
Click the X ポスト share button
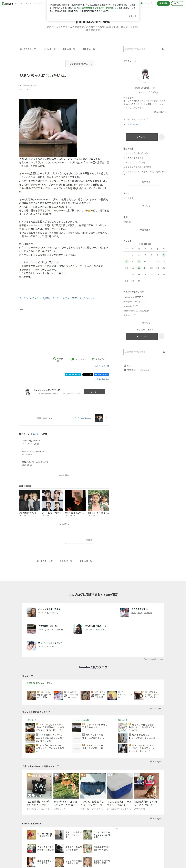[88, 374]
